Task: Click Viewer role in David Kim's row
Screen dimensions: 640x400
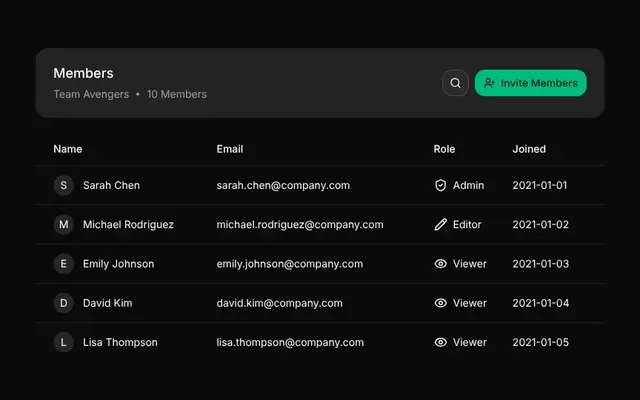Action: [469, 303]
